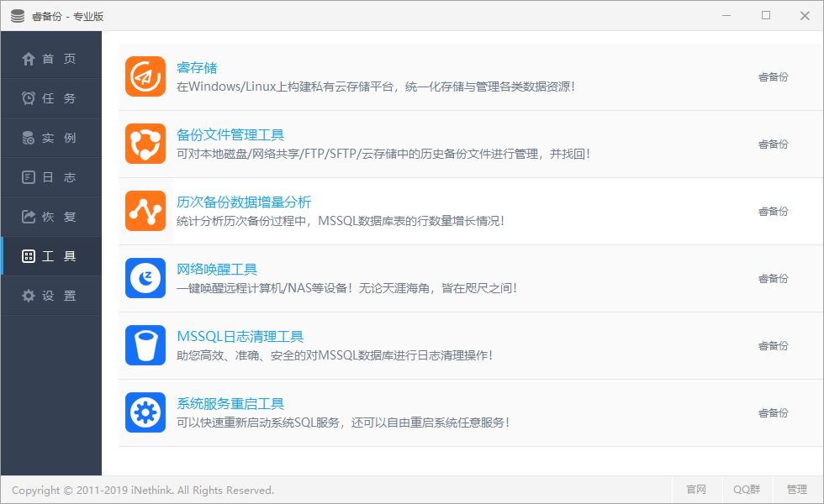This screenshot has width=824, height=504.
Task: Click the 系统服务重启工具 gear icon
Action: click(145, 412)
